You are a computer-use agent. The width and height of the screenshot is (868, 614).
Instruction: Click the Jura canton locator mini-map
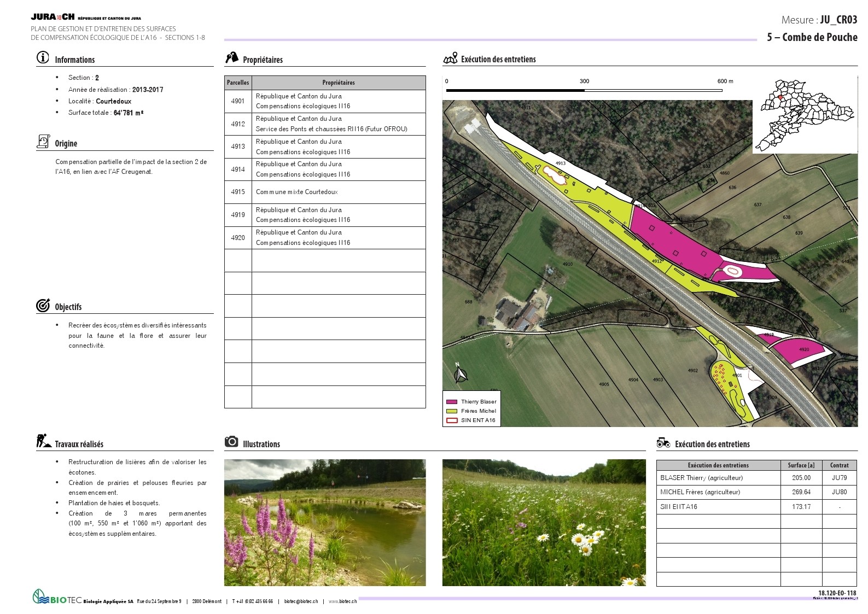[x=805, y=115]
